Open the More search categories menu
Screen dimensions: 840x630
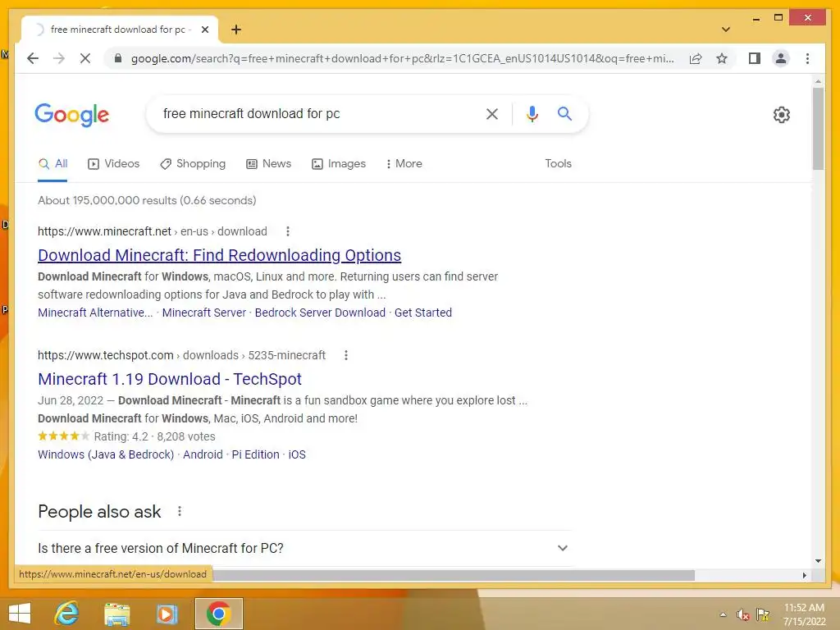(x=404, y=163)
